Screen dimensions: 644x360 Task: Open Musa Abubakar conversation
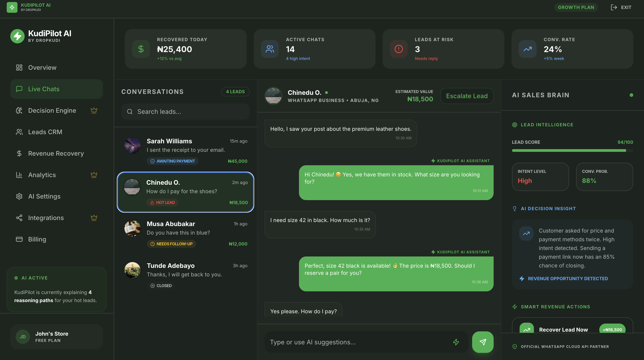click(x=186, y=234)
